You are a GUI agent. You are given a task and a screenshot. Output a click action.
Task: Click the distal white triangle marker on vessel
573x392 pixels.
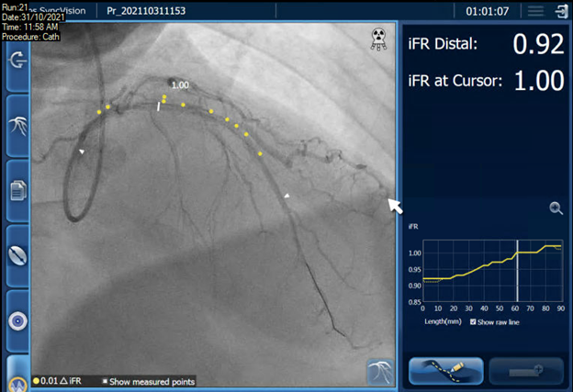[x=286, y=196]
